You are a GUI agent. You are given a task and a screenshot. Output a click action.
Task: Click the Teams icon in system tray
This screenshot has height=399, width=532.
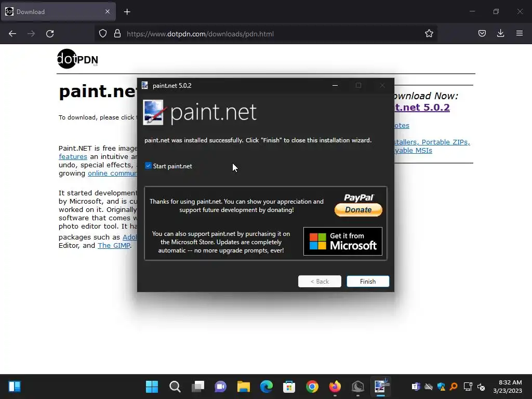pos(416,387)
